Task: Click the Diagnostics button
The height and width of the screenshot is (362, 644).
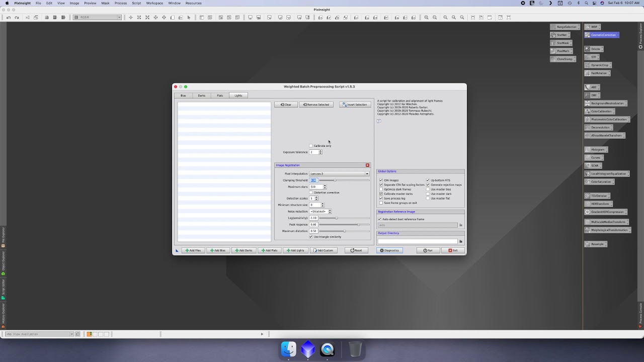Action: (389, 250)
